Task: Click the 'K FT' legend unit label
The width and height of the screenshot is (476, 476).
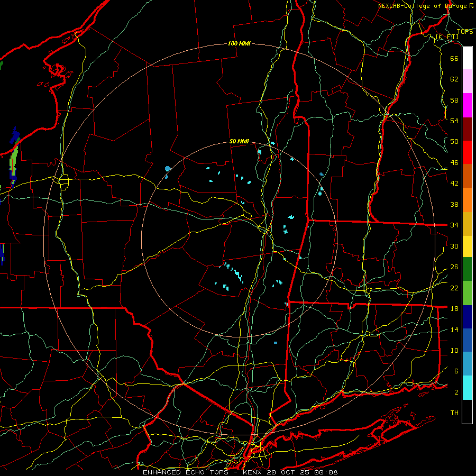Action: coord(447,37)
